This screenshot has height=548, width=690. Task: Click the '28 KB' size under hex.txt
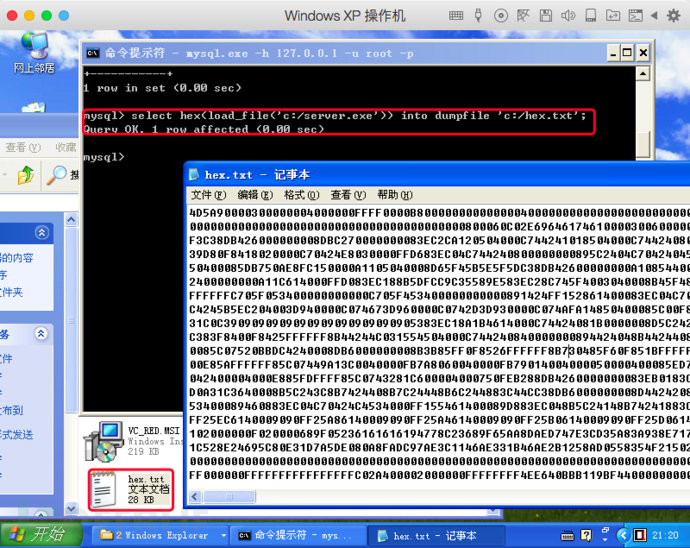[x=141, y=499]
